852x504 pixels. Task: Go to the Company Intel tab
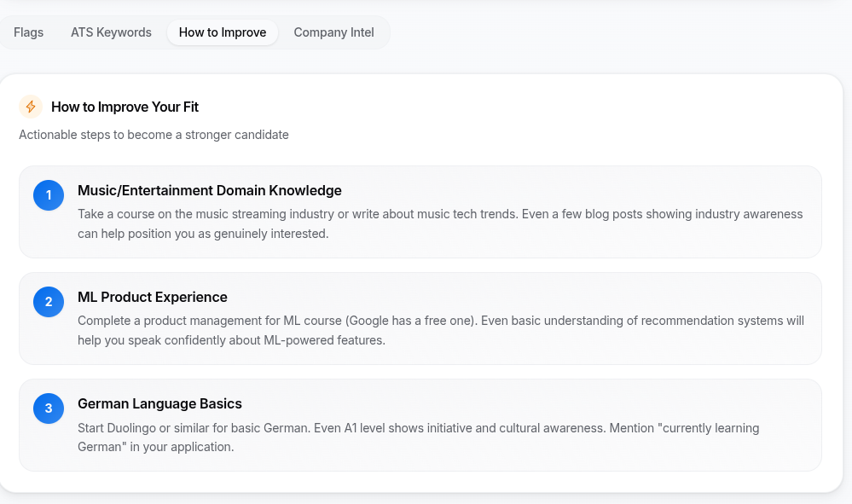tap(333, 32)
